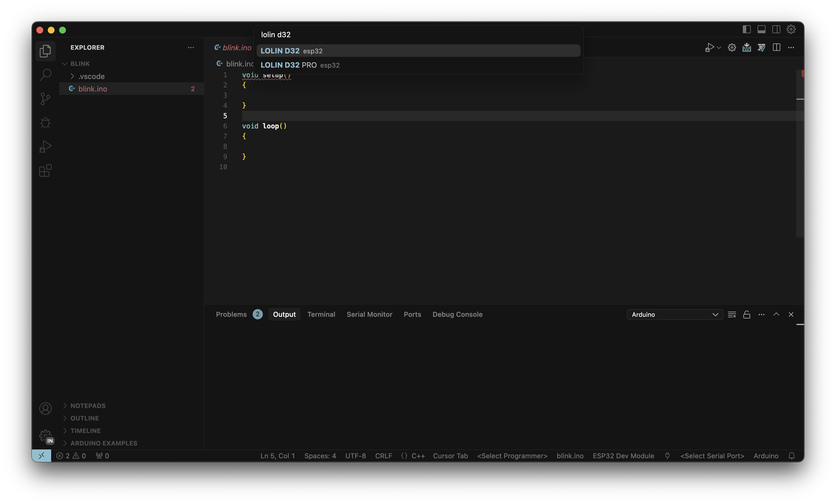The width and height of the screenshot is (836, 504).
Task: Open the Search view in activity bar
Action: [x=45, y=75]
